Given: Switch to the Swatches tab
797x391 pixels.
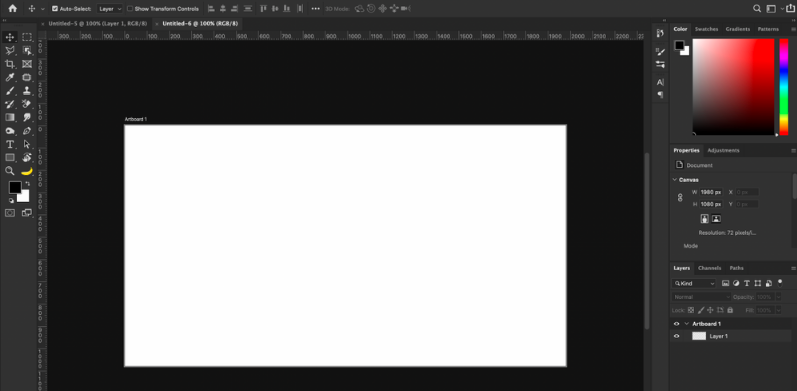Looking at the screenshot, I should click(706, 29).
